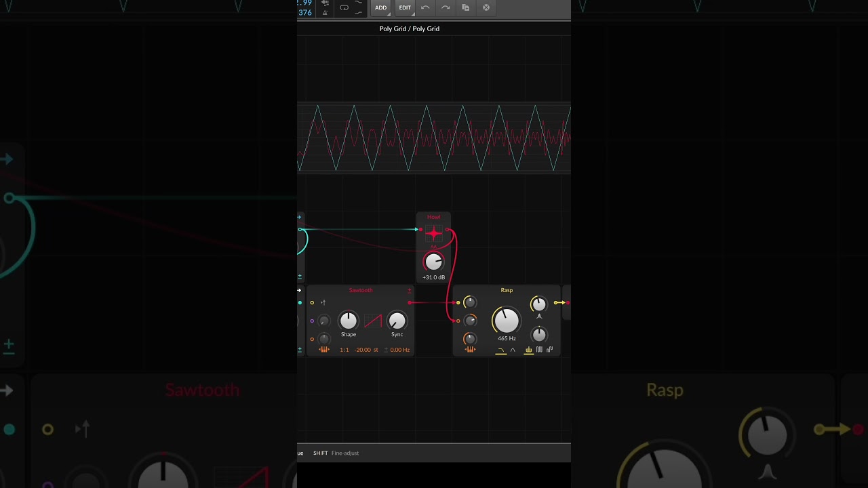Click the Howl red star display
Screen dimensions: 868x488
(434, 234)
